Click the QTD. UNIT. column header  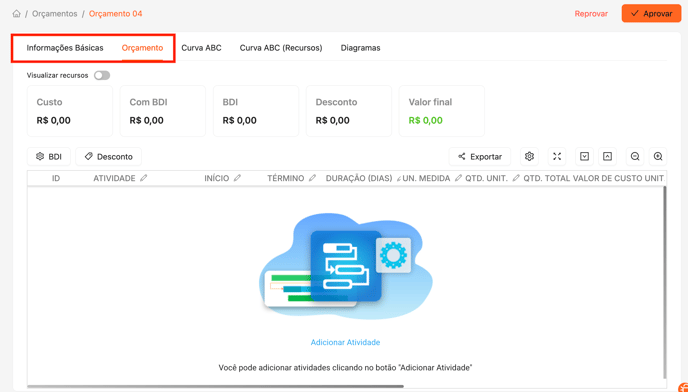pyautogui.click(x=487, y=179)
